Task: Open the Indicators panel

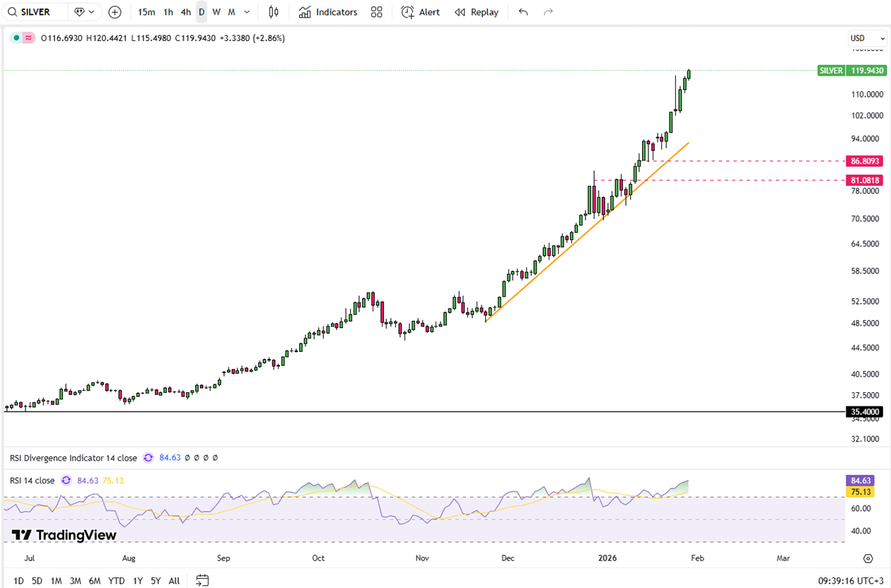Action: (328, 12)
